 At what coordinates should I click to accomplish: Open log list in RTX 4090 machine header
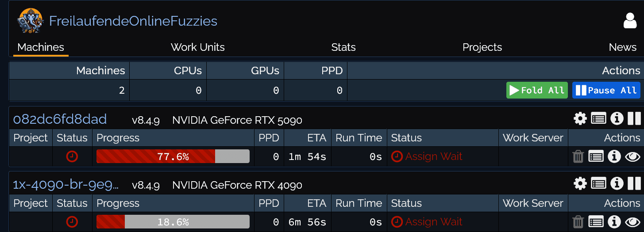[x=598, y=183]
